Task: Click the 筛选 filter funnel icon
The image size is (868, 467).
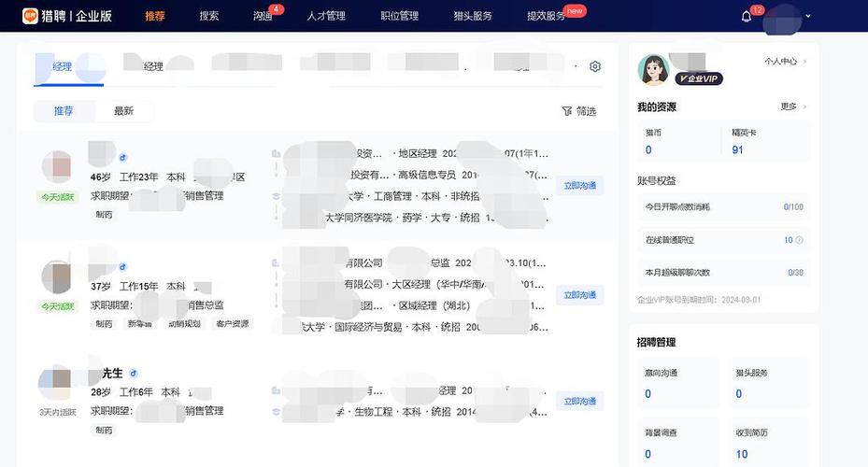Action: tap(566, 111)
